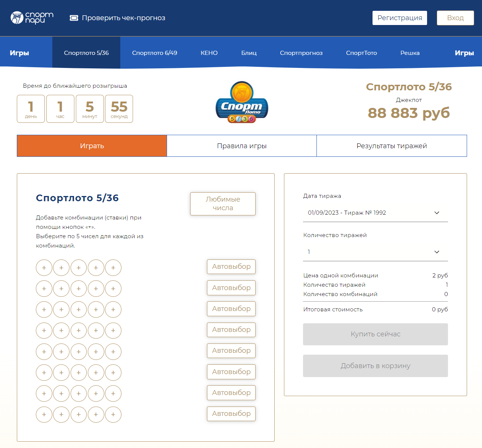Add first number in first combination row

pyautogui.click(x=44, y=268)
